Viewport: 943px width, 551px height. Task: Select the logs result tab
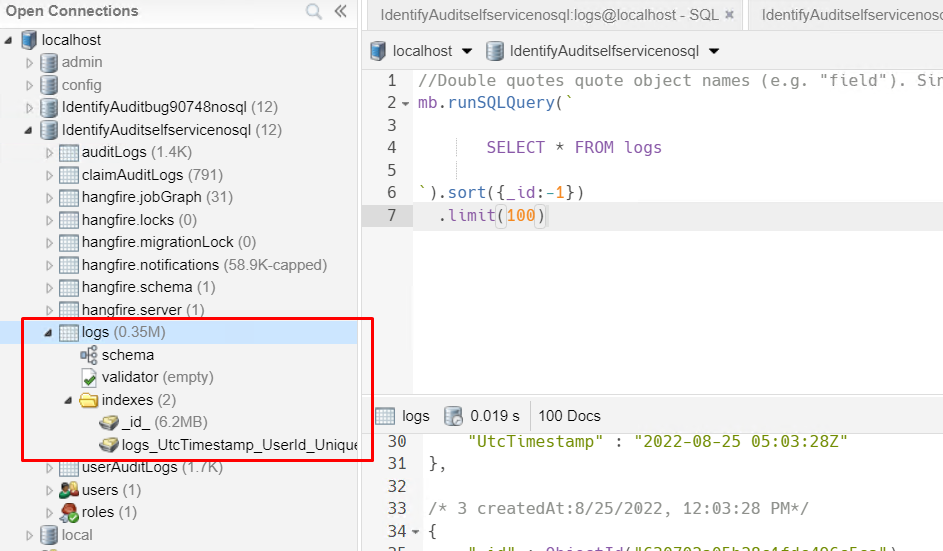(x=403, y=416)
